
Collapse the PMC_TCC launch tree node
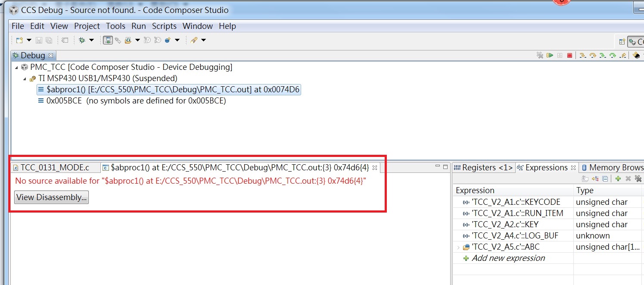[16, 67]
